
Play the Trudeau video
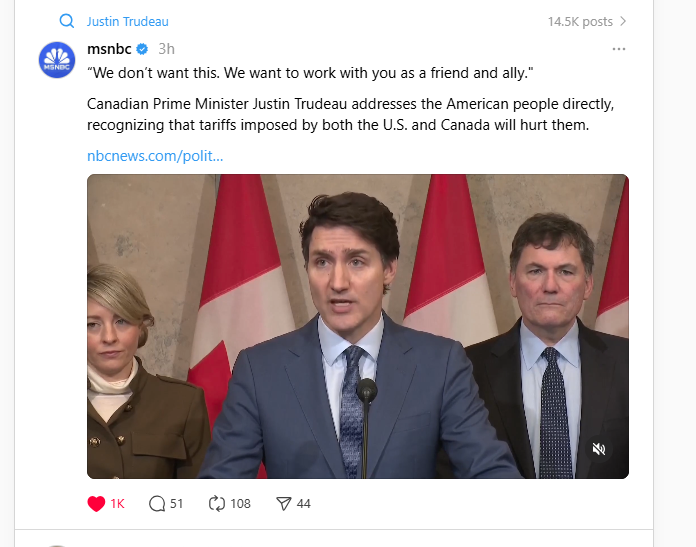(357, 326)
